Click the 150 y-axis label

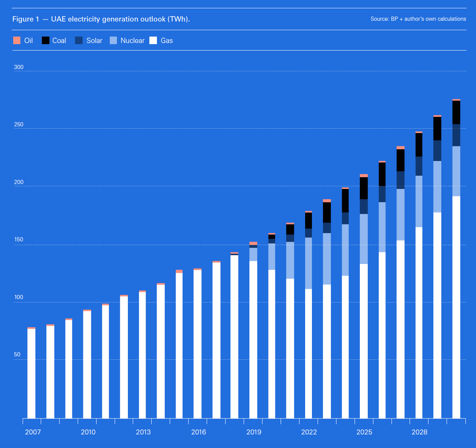coord(18,239)
